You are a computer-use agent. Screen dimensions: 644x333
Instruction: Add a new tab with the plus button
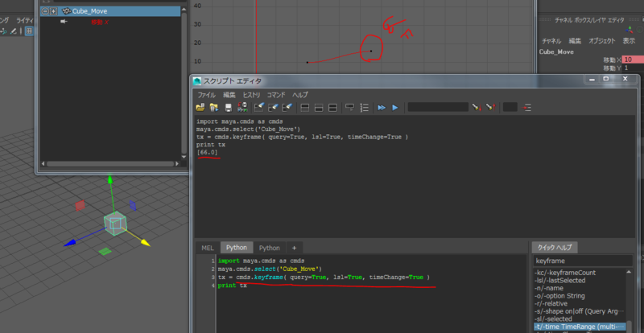294,248
